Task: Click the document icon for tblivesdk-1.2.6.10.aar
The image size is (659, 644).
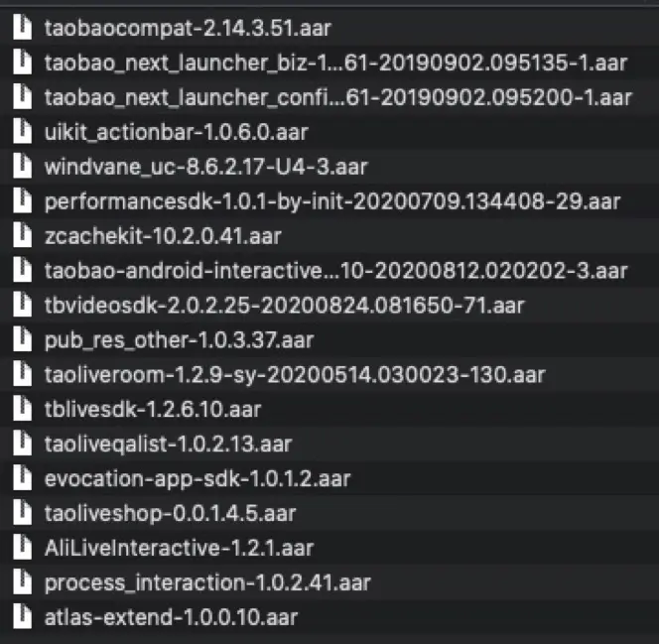Action: tap(22, 410)
